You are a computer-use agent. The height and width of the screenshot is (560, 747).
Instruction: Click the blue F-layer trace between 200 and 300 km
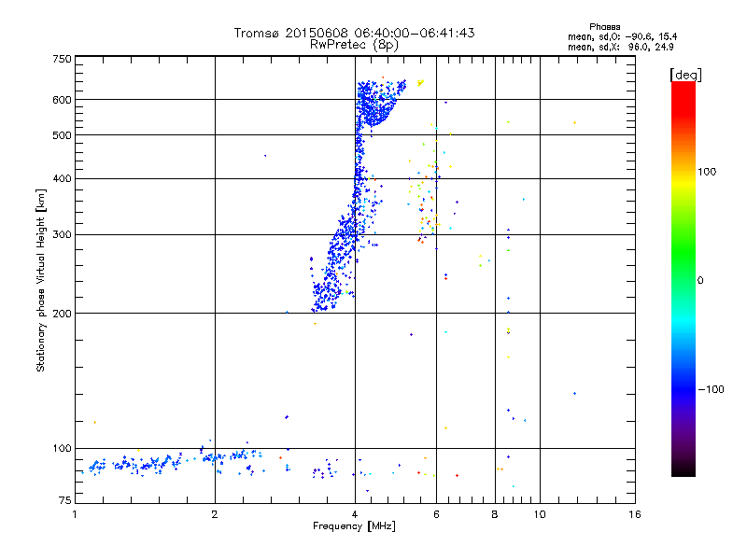pos(331,272)
